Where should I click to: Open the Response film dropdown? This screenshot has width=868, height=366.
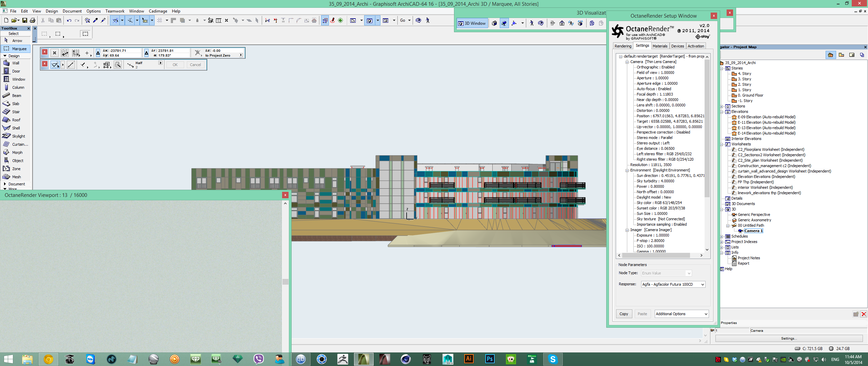673,284
